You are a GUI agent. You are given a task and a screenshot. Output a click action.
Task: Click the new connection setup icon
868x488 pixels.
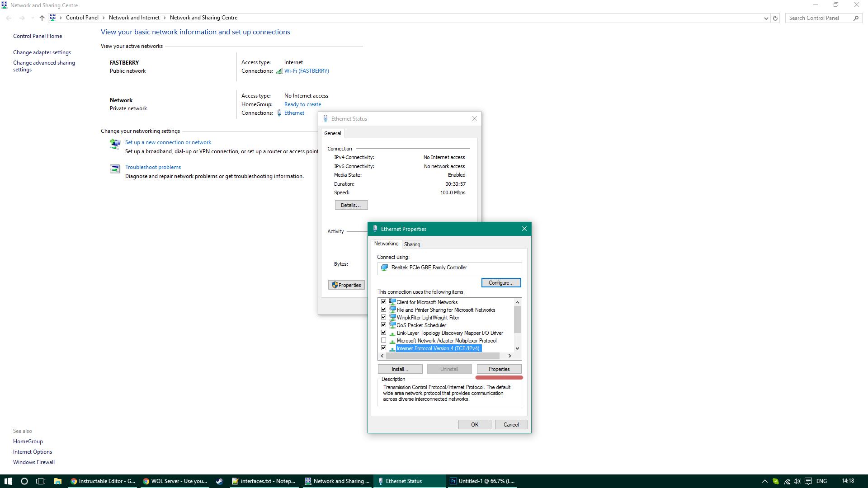[x=115, y=144]
